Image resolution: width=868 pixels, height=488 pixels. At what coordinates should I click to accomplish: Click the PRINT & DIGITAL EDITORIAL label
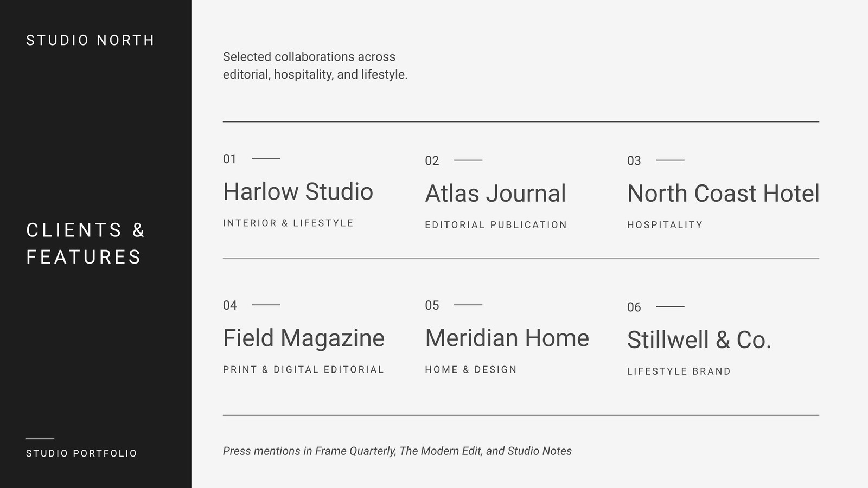(x=303, y=369)
